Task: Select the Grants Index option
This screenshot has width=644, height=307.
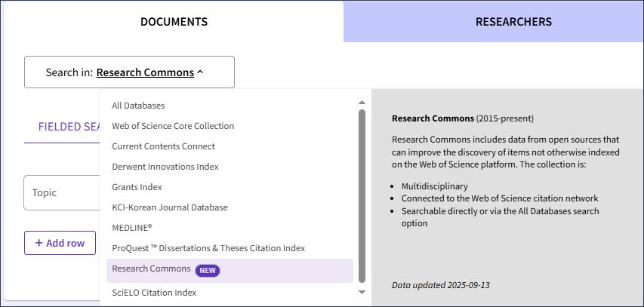Action: point(137,187)
